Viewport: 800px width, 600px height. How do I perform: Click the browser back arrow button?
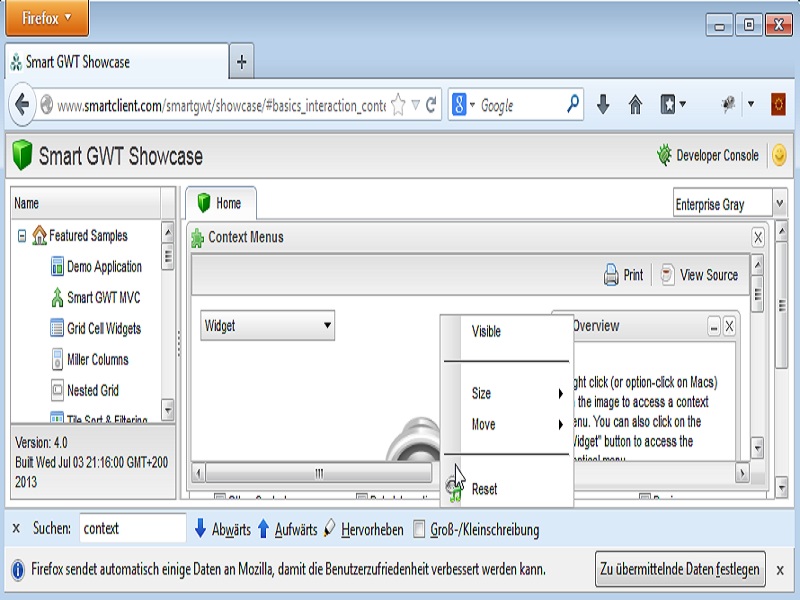[x=22, y=105]
